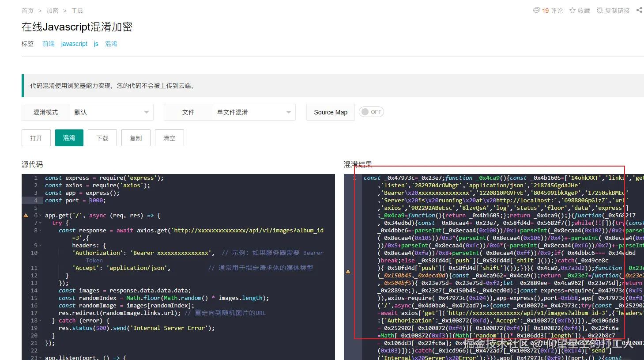Open the 文件 dropdown showing 单文件混淆

point(253,112)
